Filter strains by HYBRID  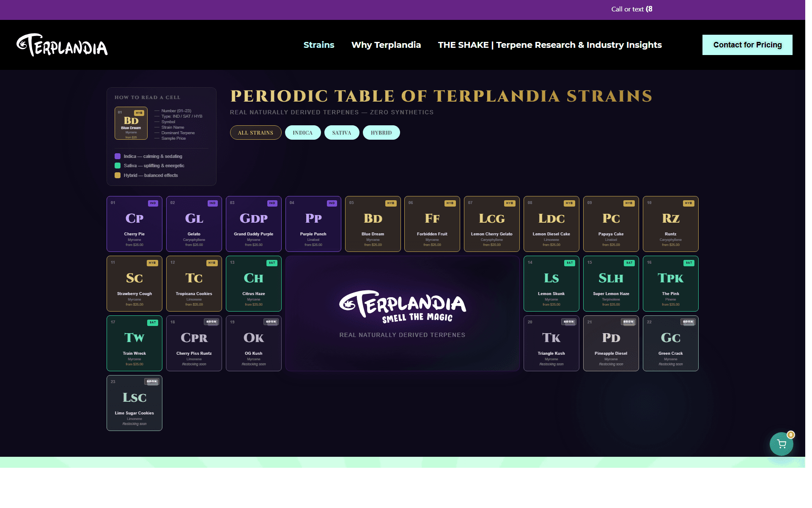pyautogui.click(x=381, y=133)
